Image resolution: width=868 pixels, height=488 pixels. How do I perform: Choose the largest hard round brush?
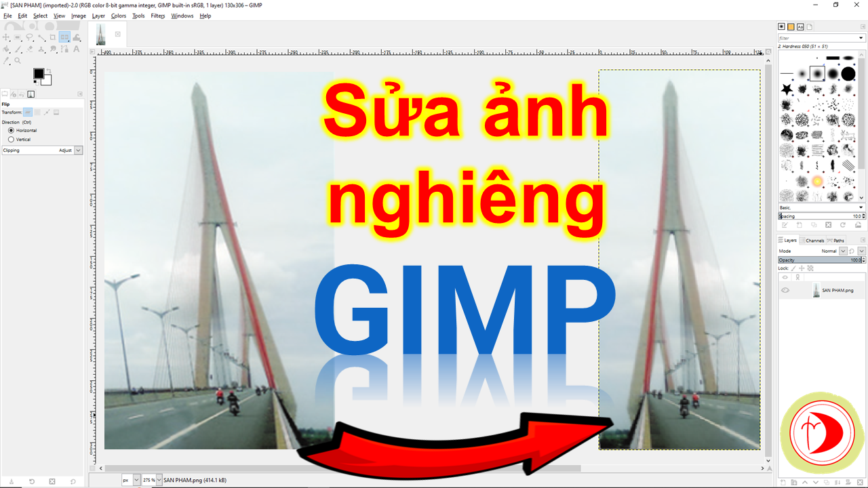tap(848, 73)
